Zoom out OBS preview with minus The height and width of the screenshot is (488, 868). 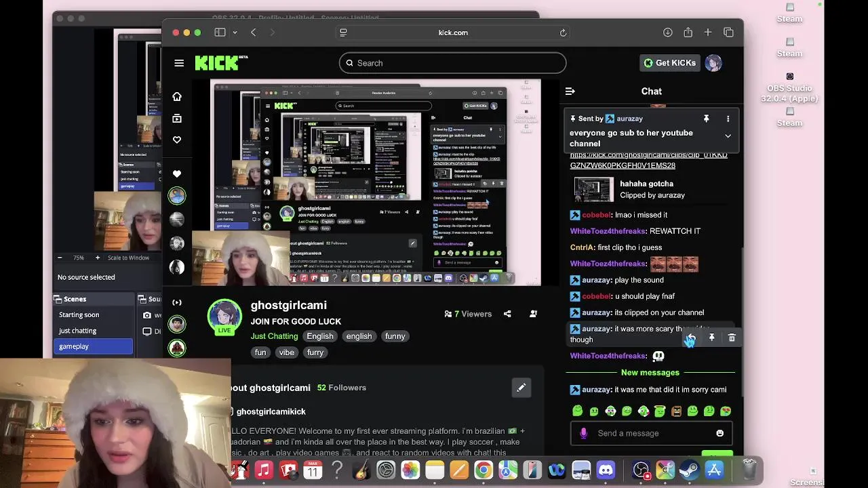coord(60,258)
